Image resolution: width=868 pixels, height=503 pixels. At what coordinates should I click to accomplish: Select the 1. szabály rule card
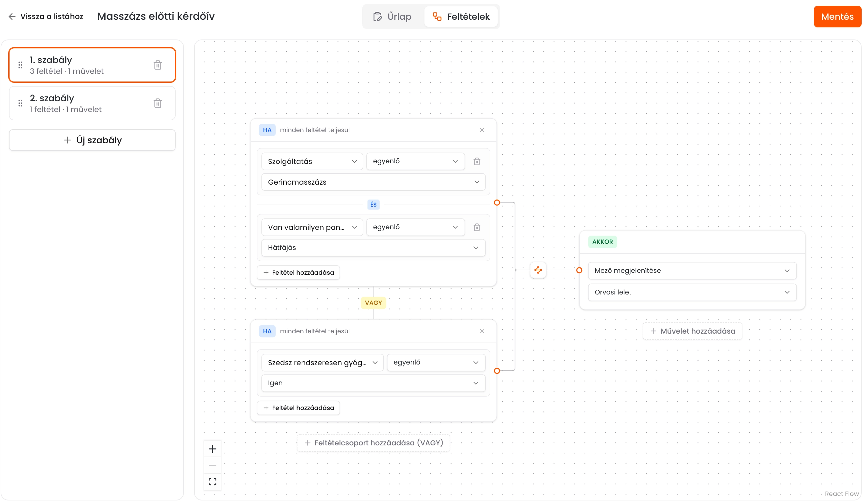(x=92, y=65)
